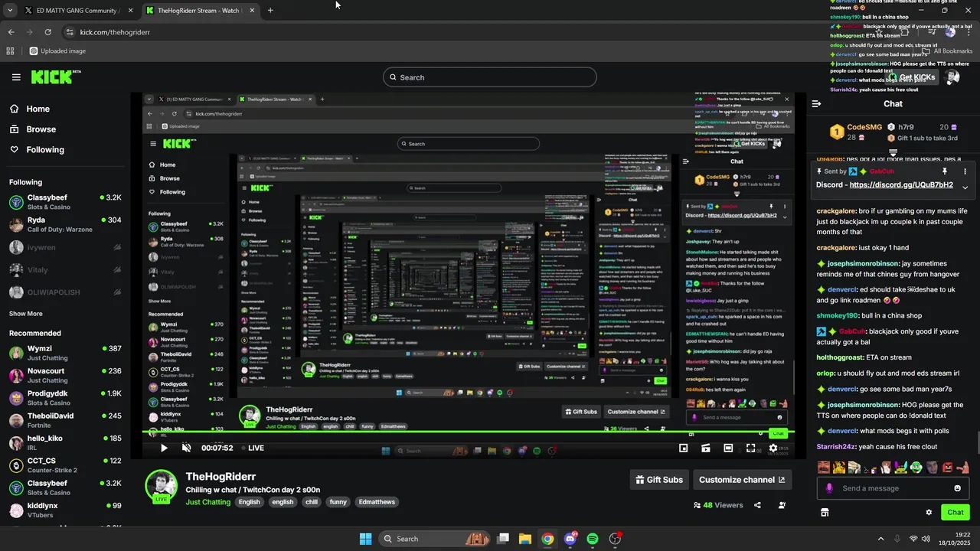The image size is (980, 551).
Task: Open the Discord invite link
Action: click(901, 185)
